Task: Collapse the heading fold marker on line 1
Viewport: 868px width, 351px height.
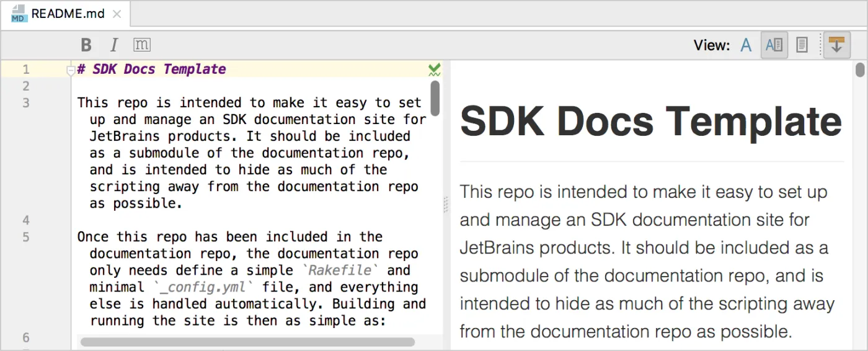Action: click(x=71, y=71)
